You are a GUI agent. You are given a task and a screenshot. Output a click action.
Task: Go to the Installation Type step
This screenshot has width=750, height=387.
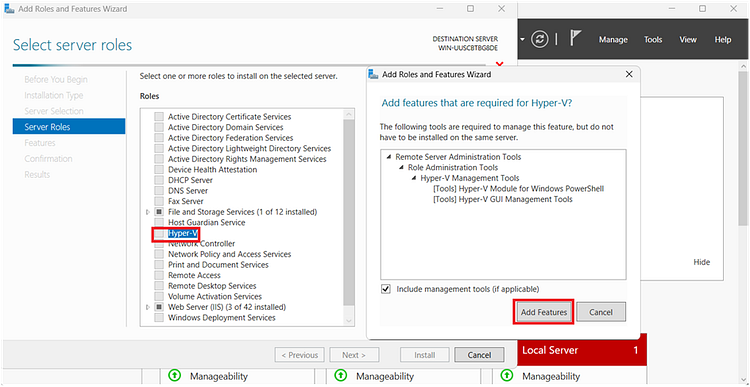pos(54,95)
